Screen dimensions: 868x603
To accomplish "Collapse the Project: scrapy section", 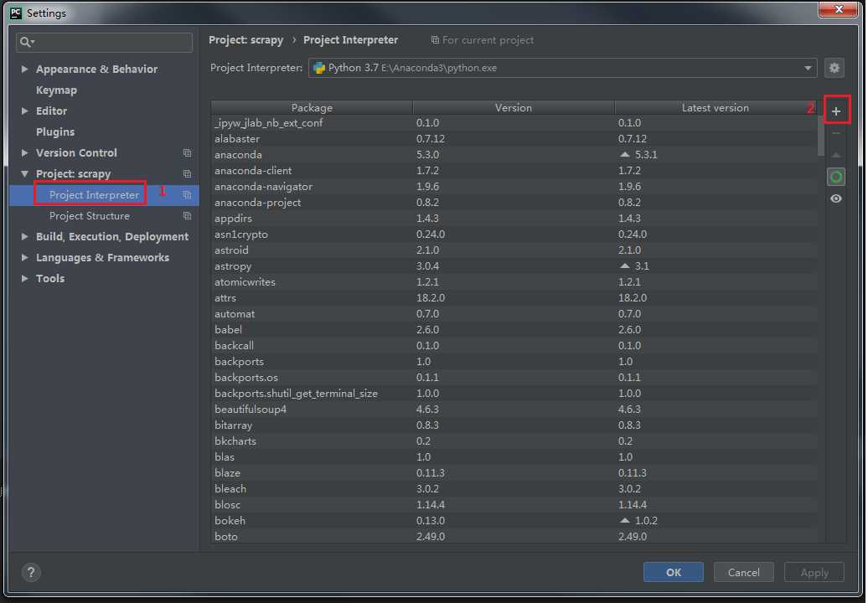I will 24,173.
